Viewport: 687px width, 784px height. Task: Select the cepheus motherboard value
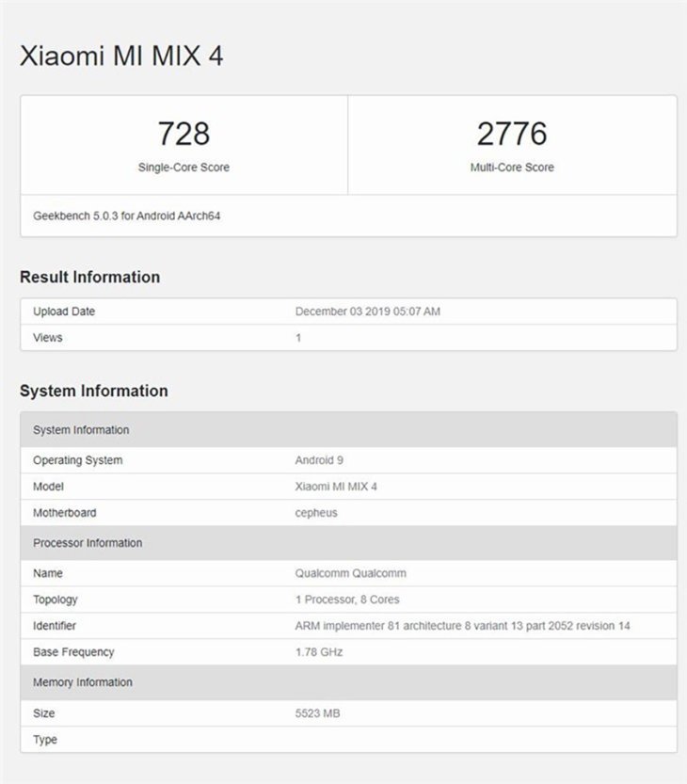[316, 513]
